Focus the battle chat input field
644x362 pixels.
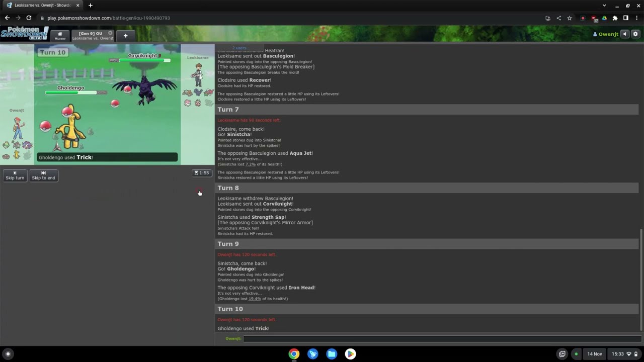click(442, 339)
